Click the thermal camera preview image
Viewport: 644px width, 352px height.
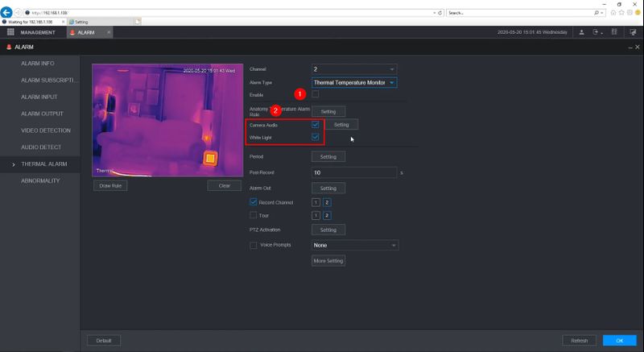(x=167, y=120)
